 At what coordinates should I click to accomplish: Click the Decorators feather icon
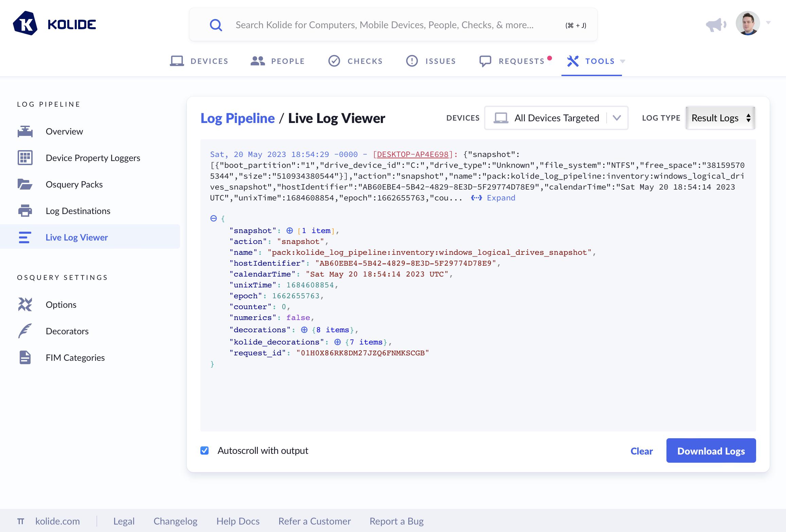[25, 331]
